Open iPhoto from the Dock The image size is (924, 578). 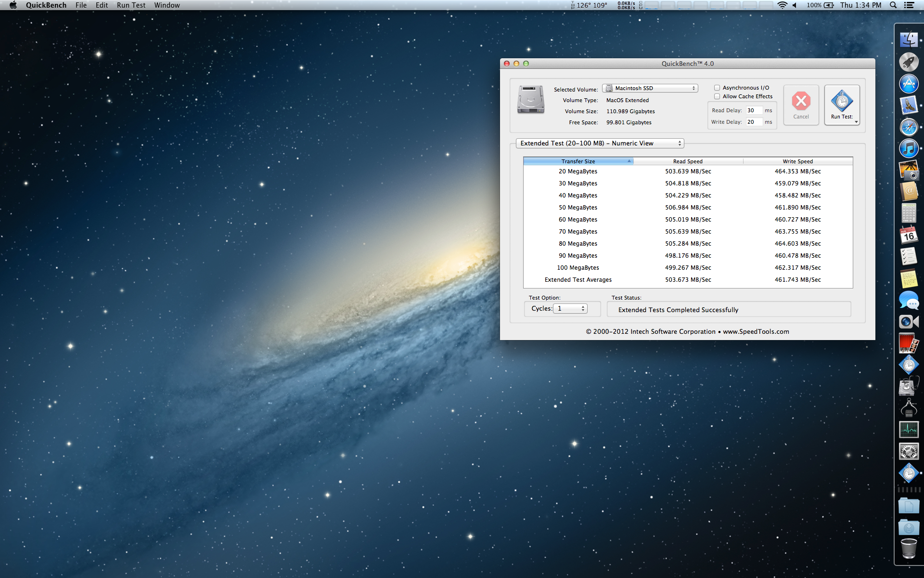tap(909, 171)
